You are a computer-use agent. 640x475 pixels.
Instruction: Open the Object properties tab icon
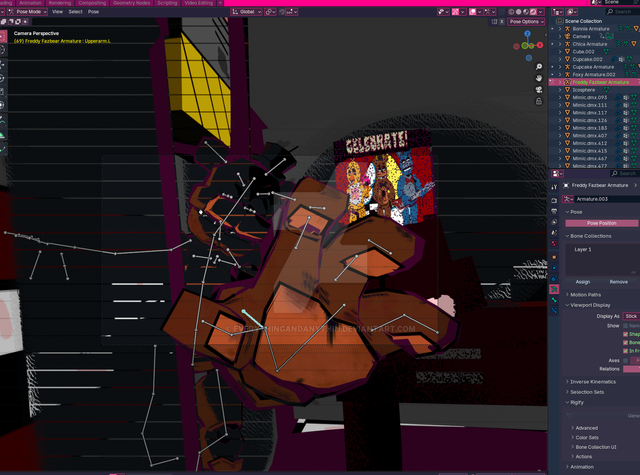pyautogui.click(x=554, y=257)
